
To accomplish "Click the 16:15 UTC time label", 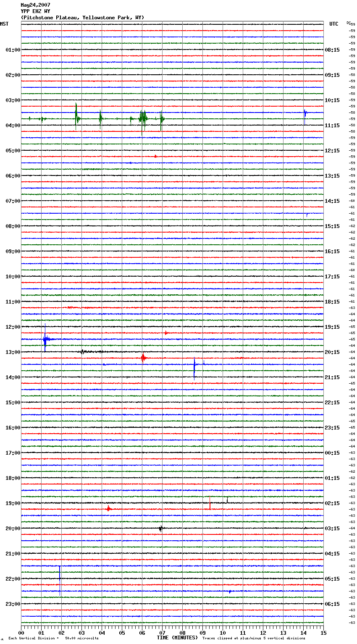I will (332, 251).
